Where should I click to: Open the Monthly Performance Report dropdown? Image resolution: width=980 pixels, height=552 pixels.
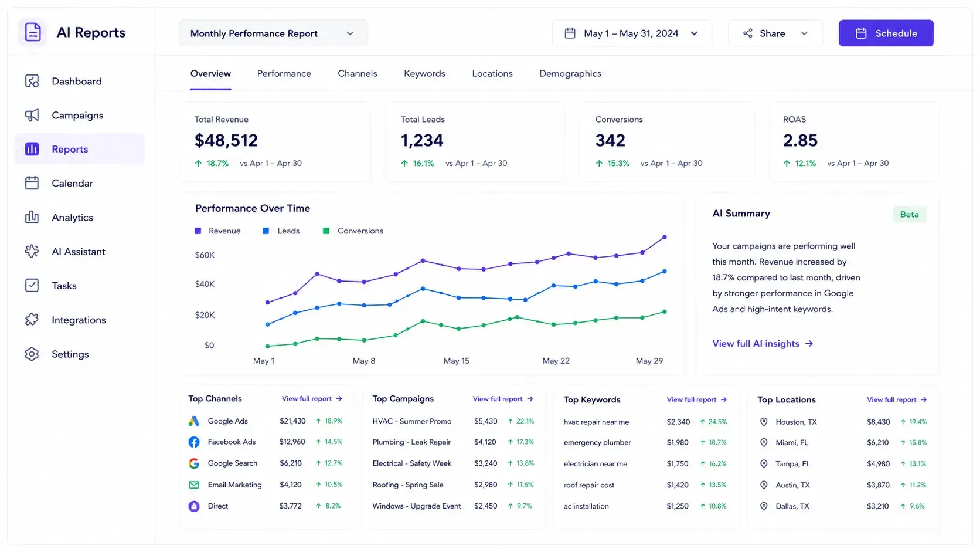(273, 33)
